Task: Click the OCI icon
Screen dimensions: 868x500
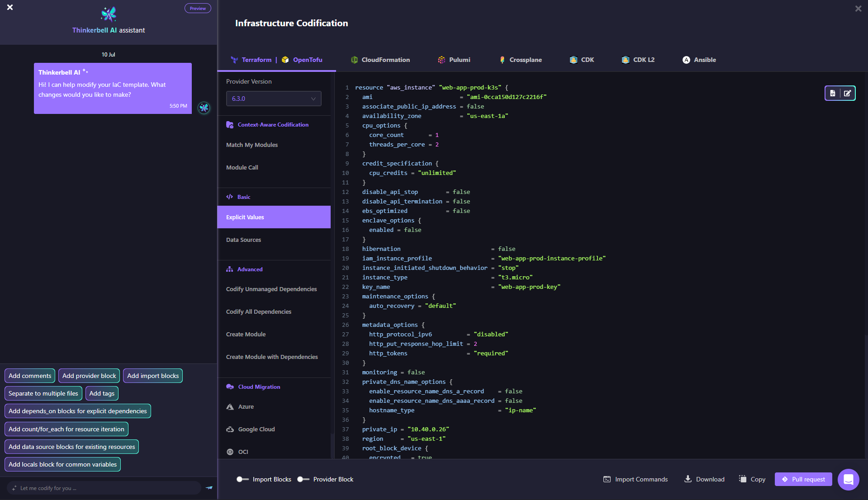Action: (x=230, y=452)
